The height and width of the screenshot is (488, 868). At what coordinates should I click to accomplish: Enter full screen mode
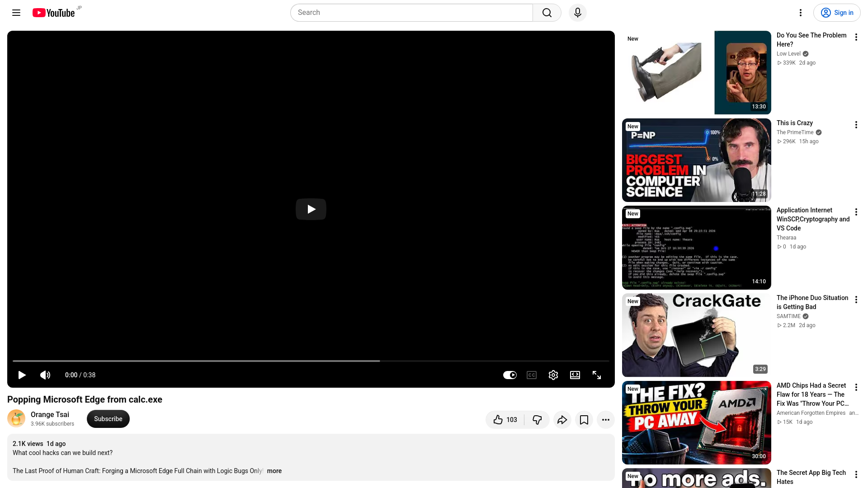[597, 375]
